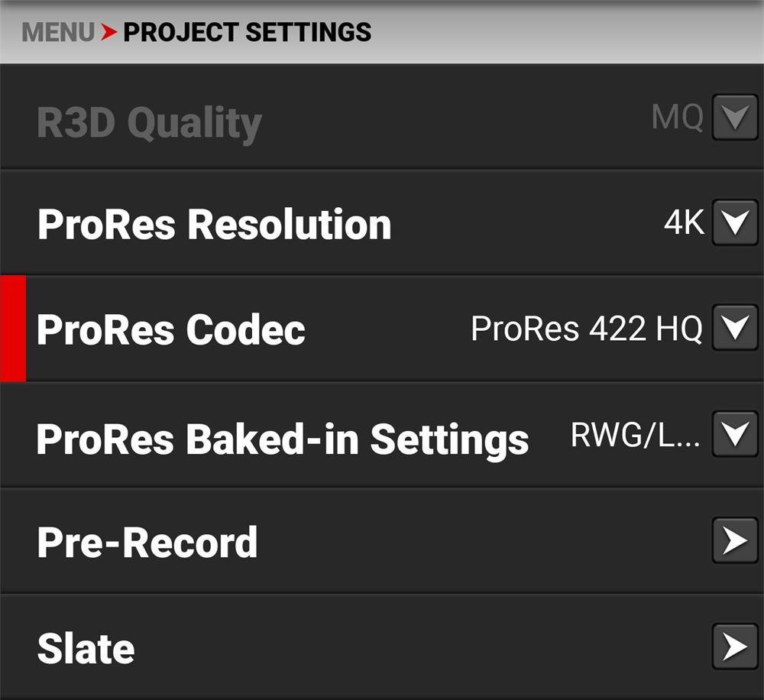Expand the ProRes Baked-in Settings dropdown arrow
Image resolution: width=764 pixels, height=700 pixels.
coord(735,435)
